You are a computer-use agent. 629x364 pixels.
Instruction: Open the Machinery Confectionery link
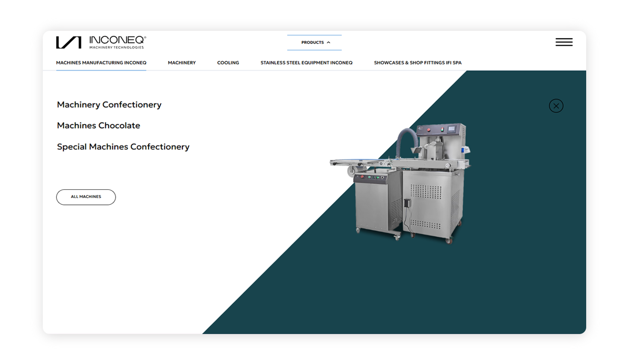[x=109, y=104]
